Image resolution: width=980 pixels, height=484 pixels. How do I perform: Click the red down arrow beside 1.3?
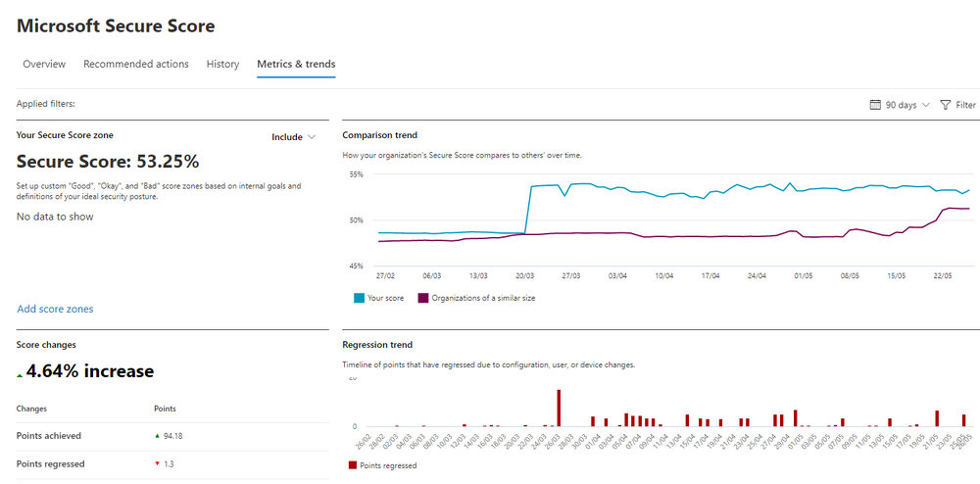tap(157, 464)
